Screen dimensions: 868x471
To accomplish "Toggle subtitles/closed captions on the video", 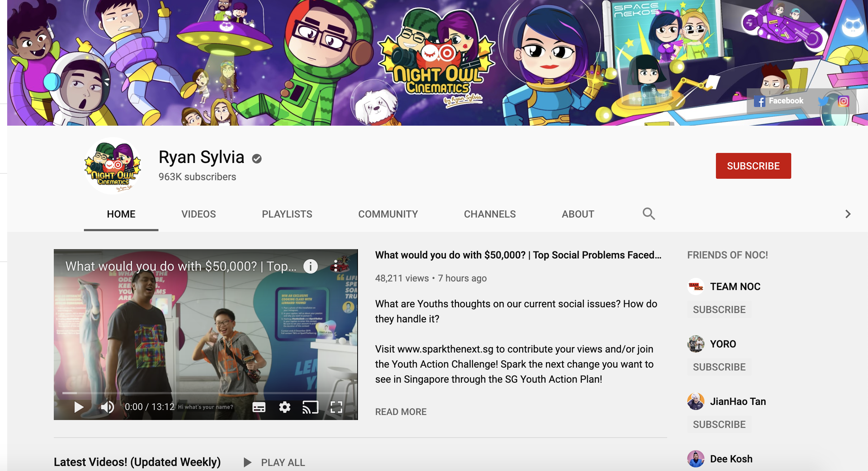I will coord(259,407).
